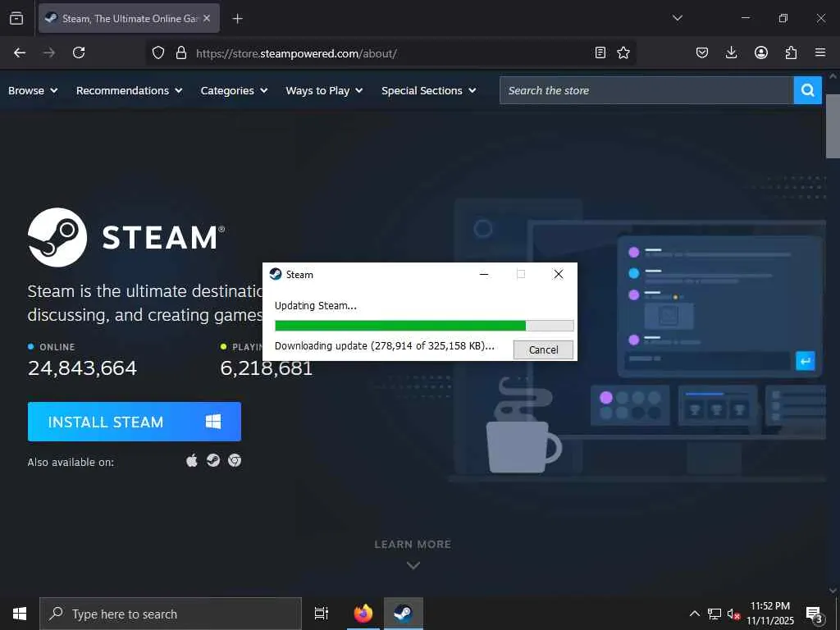Open Firefox account icon
Viewport: 840px width, 630px height.
(760, 52)
